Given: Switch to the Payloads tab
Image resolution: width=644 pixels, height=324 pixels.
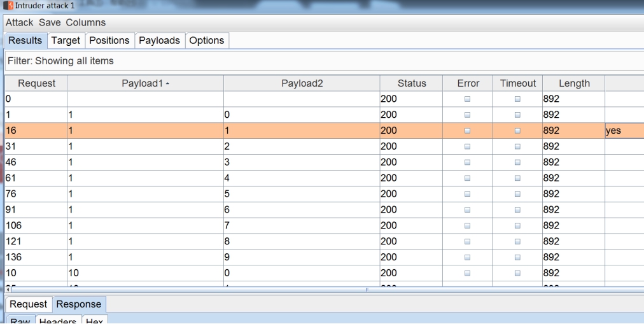Looking at the screenshot, I should [x=159, y=41].
